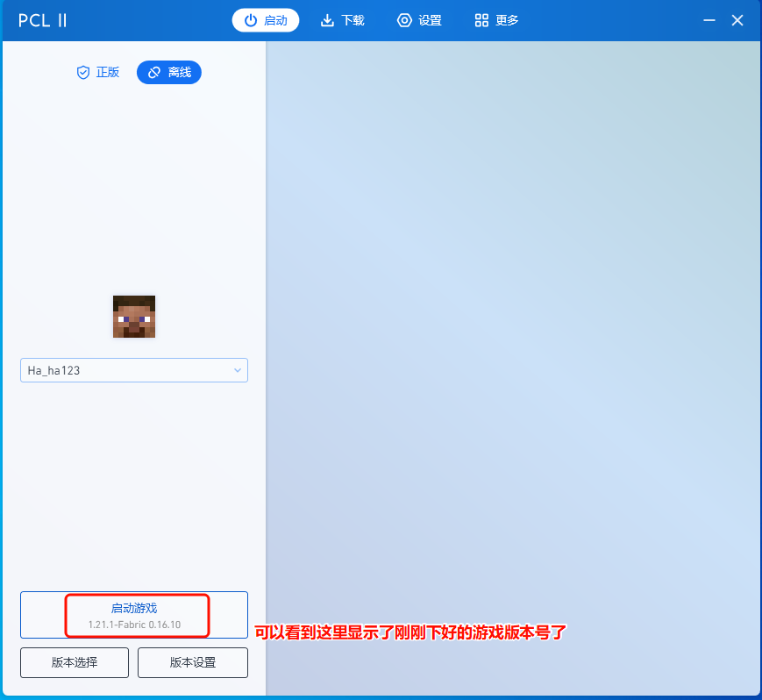
Task: Expand the chevron arrow in the username box
Action: [x=237, y=370]
